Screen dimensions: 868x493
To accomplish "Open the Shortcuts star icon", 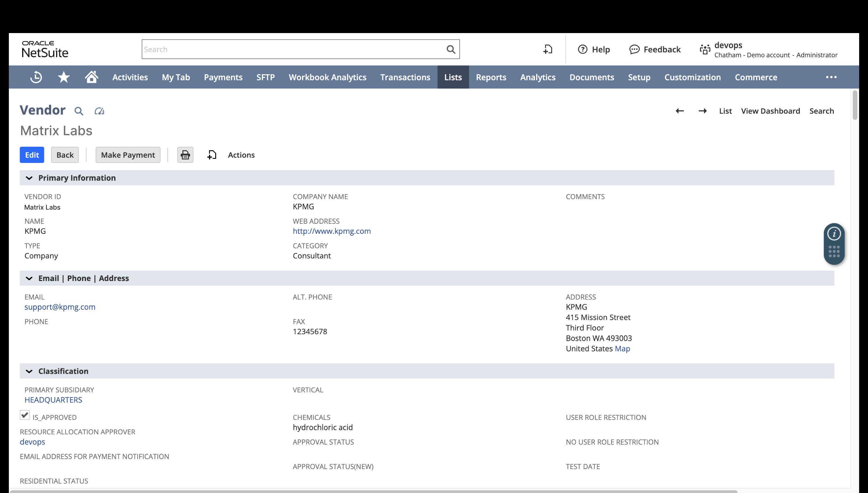I will click(64, 77).
